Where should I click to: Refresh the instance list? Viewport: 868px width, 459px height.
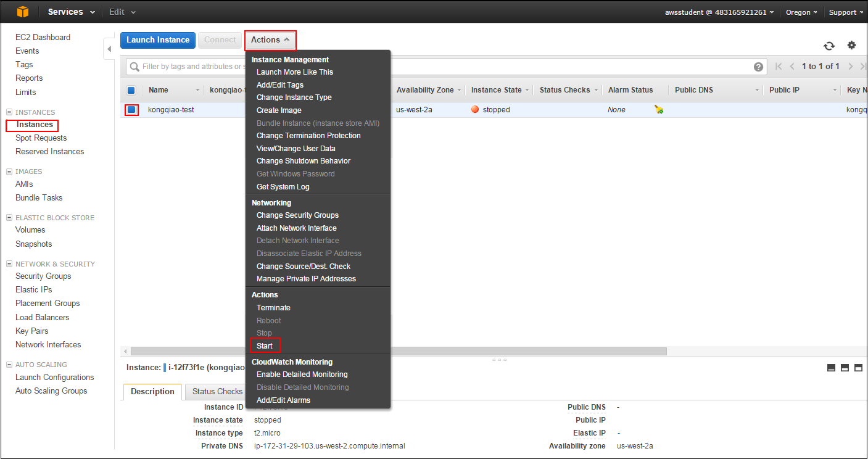coord(829,46)
